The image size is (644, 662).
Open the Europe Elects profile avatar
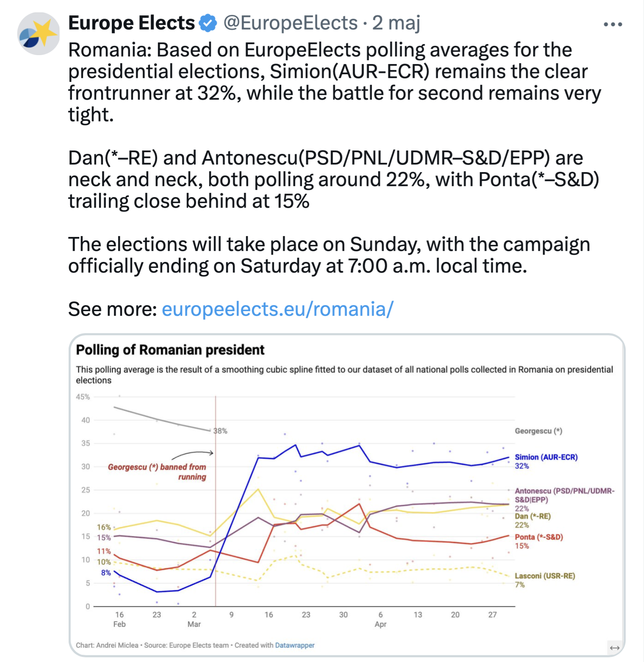38,33
